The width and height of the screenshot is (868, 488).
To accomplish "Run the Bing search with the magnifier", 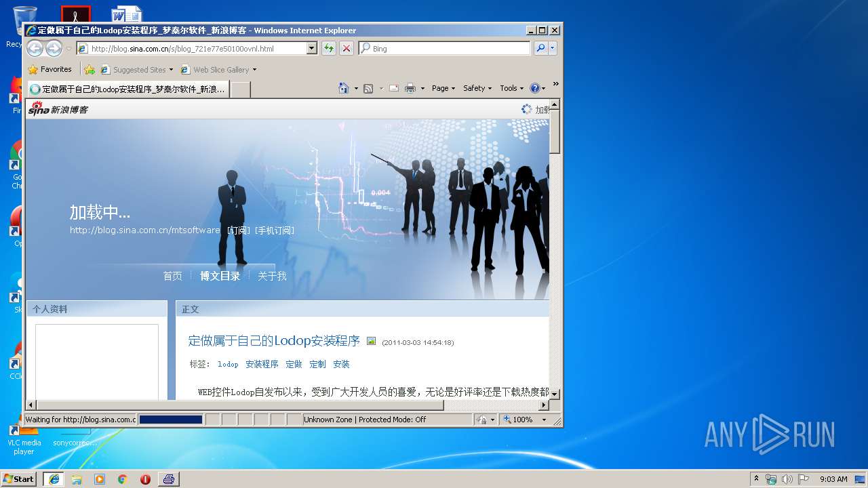I will (x=540, y=48).
